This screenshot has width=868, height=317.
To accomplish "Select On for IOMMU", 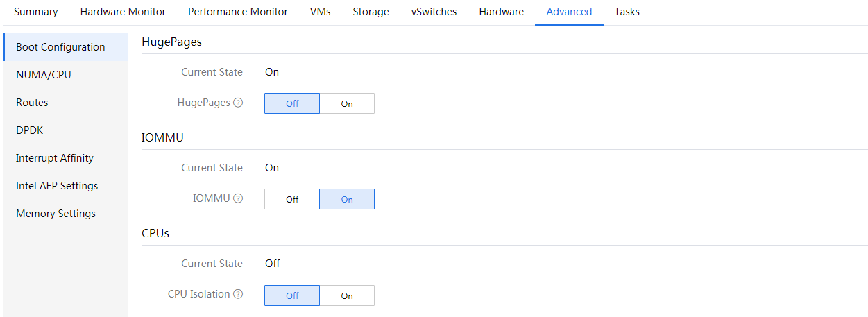I will coord(347,199).
